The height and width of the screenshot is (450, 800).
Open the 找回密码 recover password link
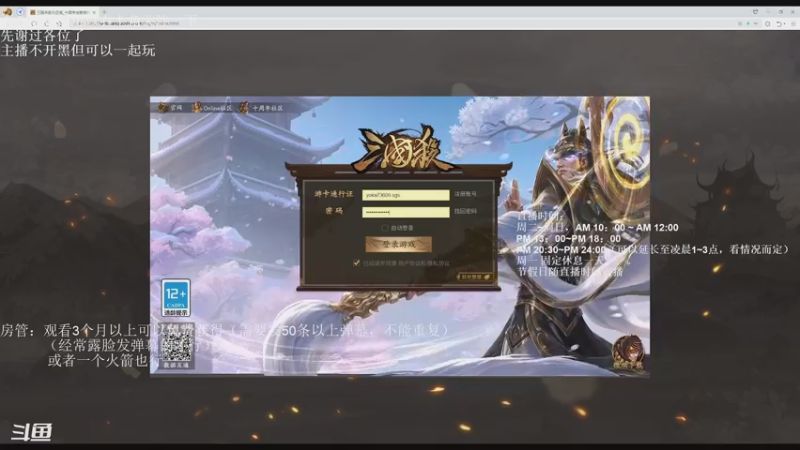point(465,211)
